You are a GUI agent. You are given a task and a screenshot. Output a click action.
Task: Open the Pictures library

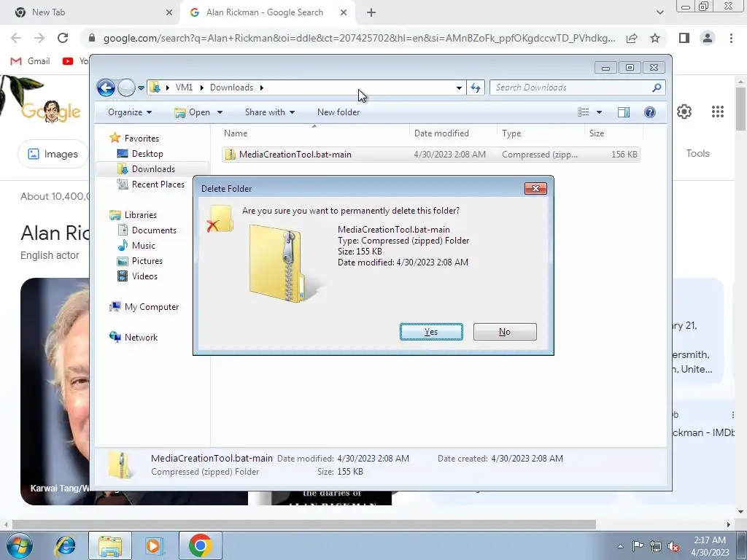(x=147, y=261)
